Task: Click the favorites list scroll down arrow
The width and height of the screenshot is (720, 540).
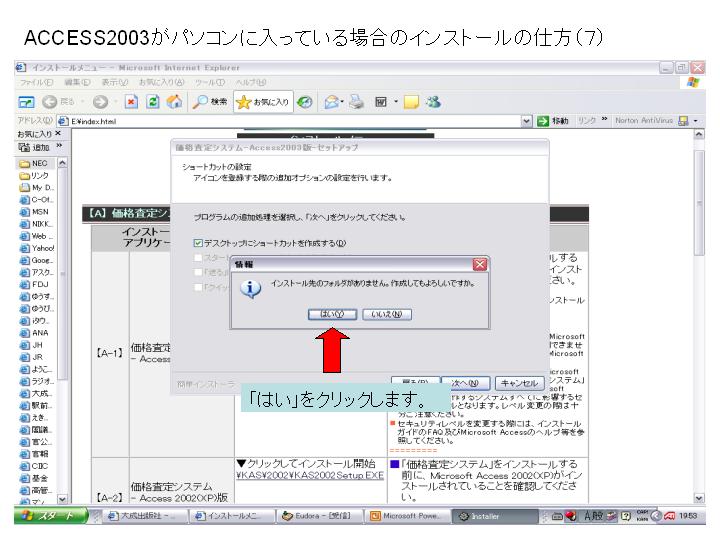Action: (63, 499)
